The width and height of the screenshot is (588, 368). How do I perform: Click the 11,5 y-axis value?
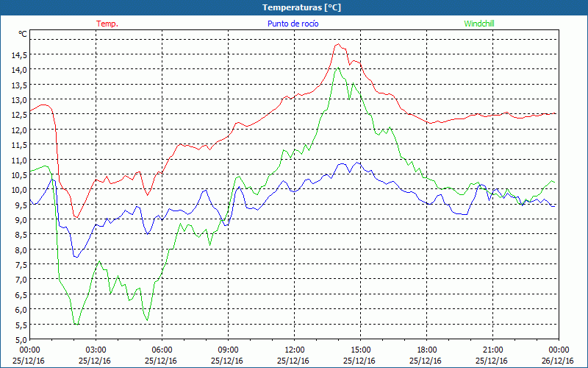tap(19, 145)
